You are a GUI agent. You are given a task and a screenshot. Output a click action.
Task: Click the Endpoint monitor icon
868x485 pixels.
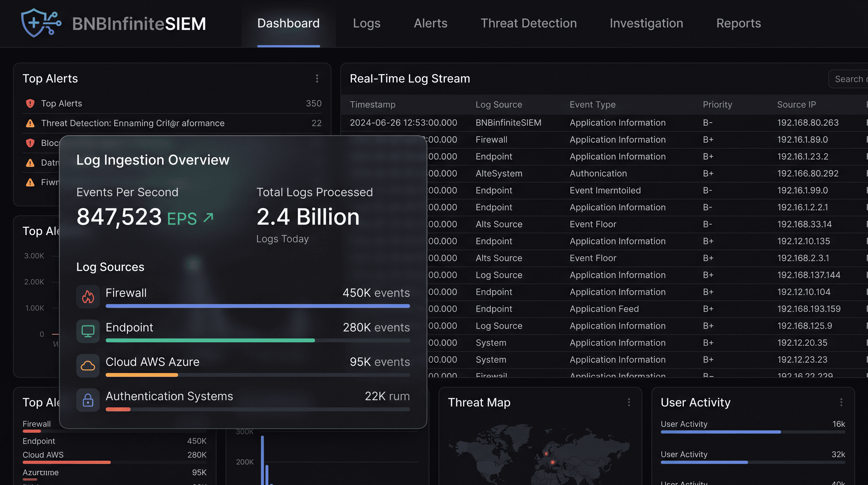pos(88,331)
